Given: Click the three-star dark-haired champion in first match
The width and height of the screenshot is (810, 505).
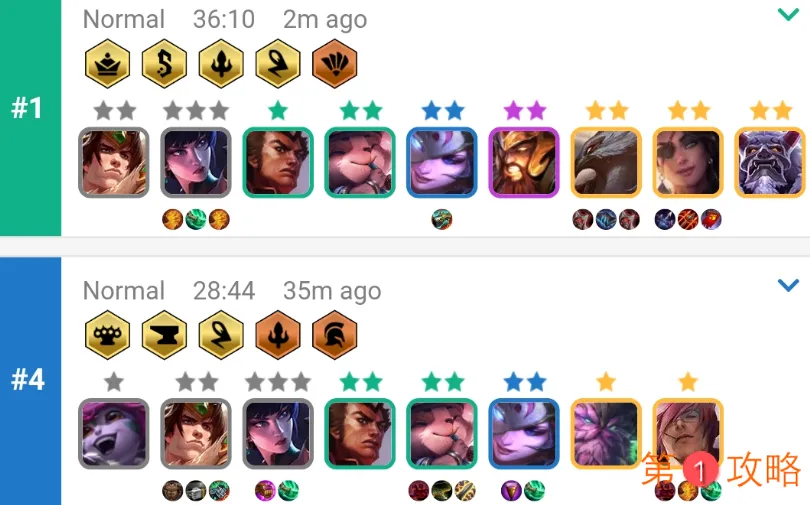Looking at the screenshot, I should tap(196, 163).
